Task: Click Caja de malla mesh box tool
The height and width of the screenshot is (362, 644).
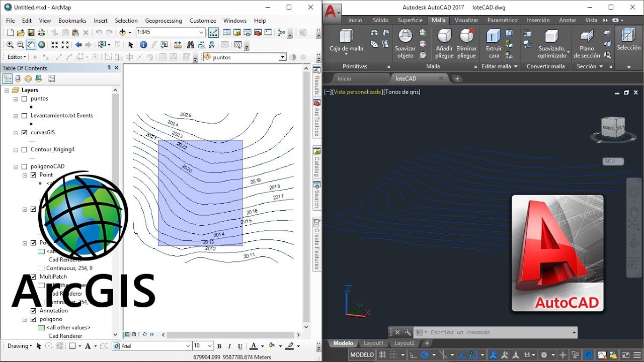Action: tap(346, 41)
